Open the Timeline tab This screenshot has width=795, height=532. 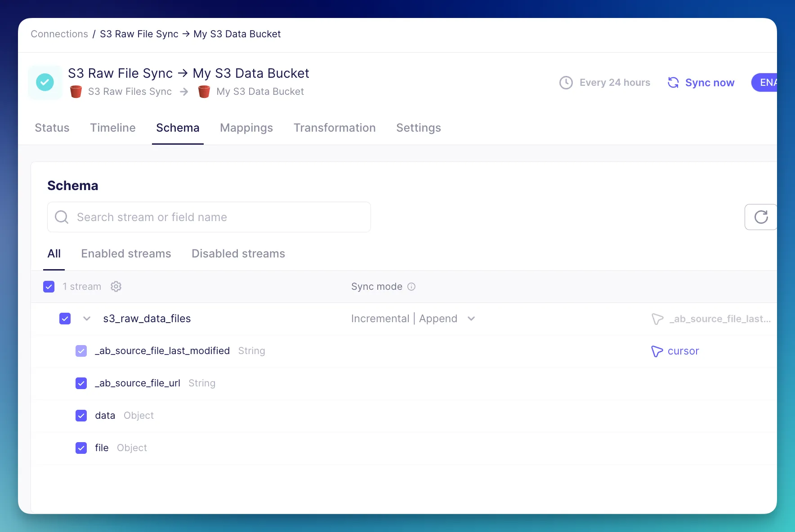coord(113,128)
